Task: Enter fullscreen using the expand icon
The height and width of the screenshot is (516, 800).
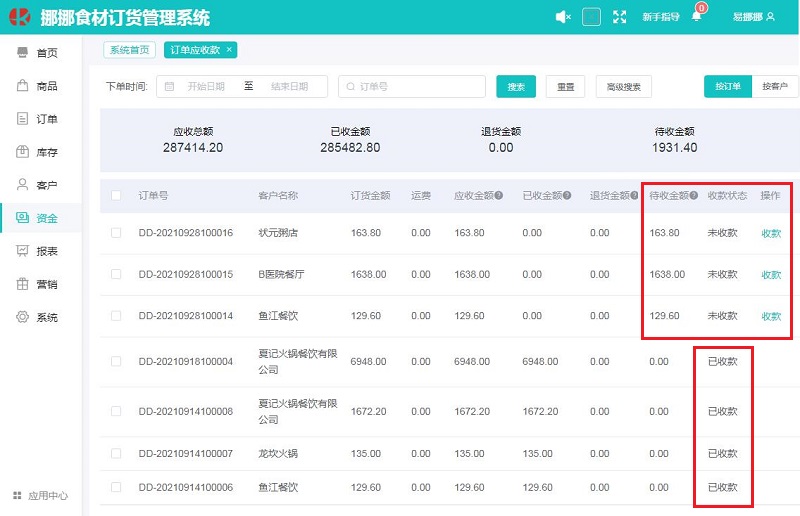Action: point(620,17)
